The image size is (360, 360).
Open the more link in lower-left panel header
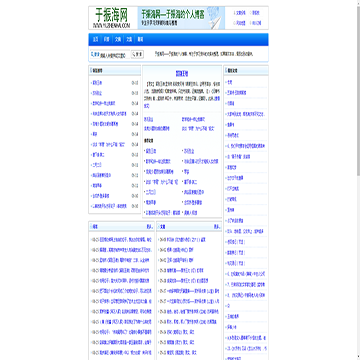tap(150, 227)
